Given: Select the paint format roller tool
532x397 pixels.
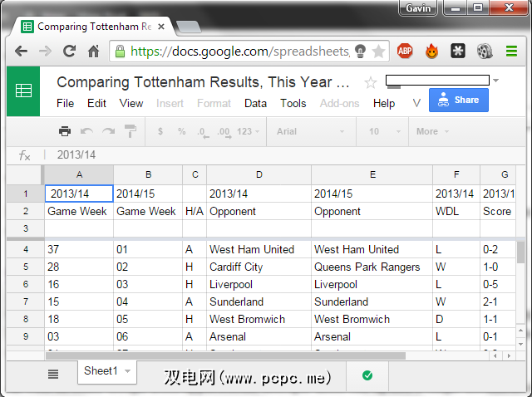Looking at the screenshot, I should tap(131, 131).
